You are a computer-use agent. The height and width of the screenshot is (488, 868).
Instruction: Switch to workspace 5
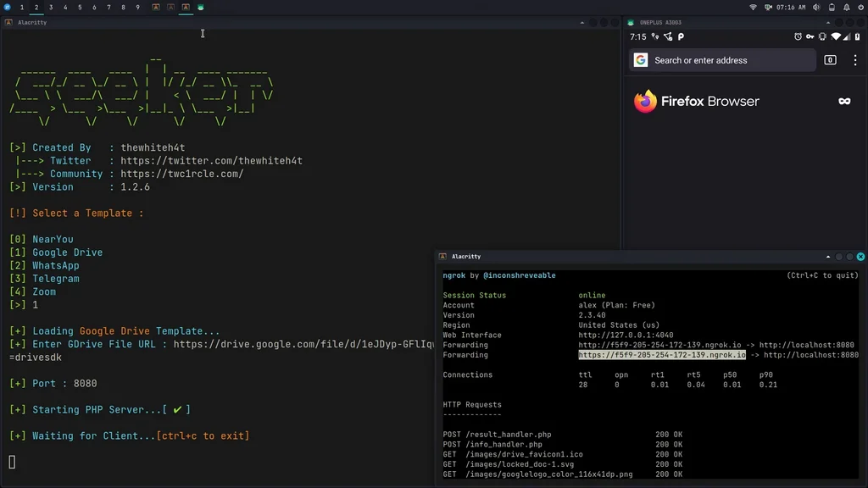point(79,8)
